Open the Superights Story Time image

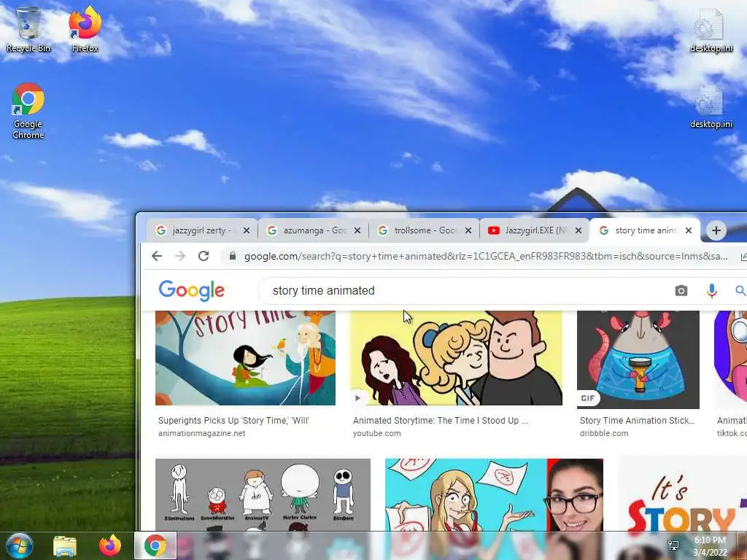coord(245,358)
